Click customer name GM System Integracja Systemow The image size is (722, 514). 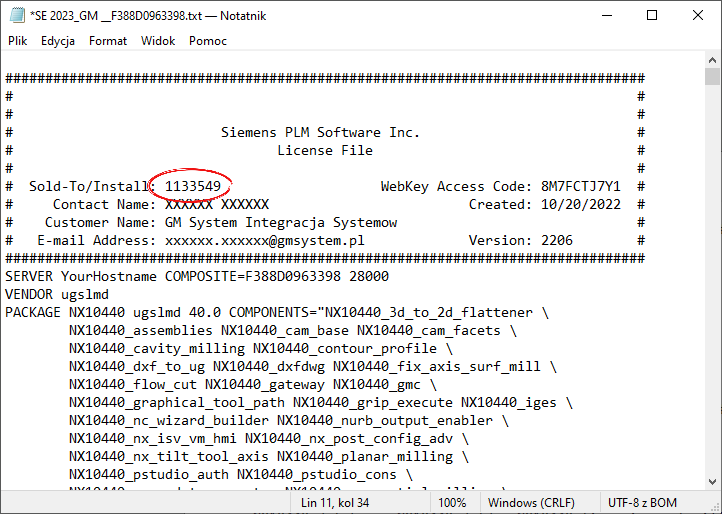coord(281,223)
